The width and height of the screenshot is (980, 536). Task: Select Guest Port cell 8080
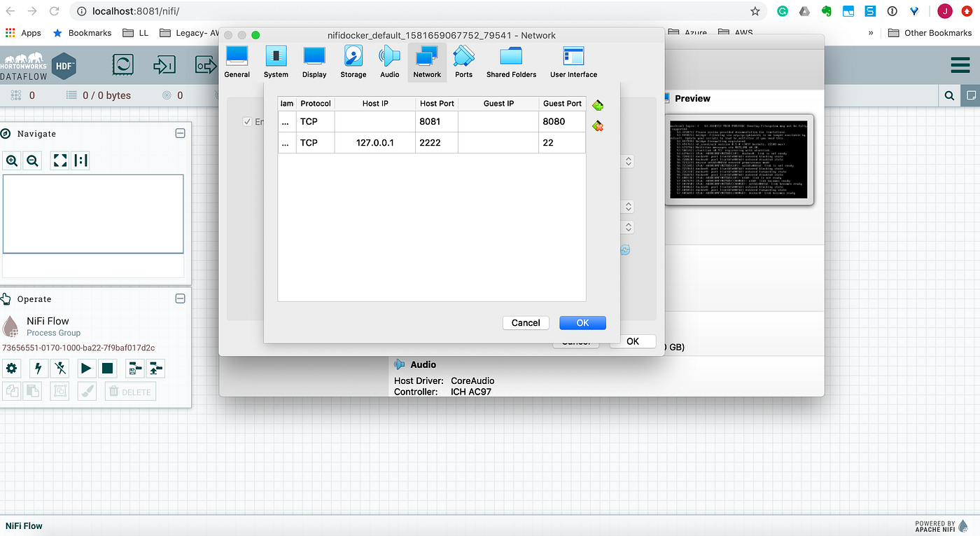click(x=563, y=121)
